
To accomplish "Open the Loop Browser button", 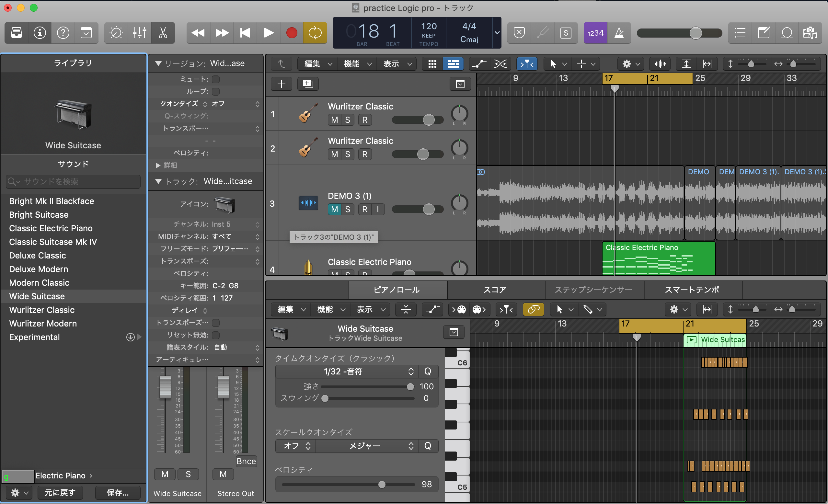I will point(787,33).
